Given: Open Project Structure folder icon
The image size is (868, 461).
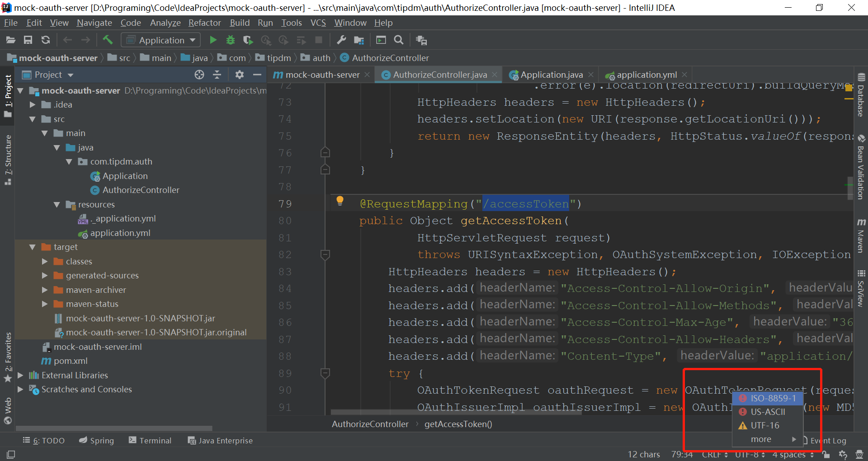Looking at the screenshot, I should [359, 40].
